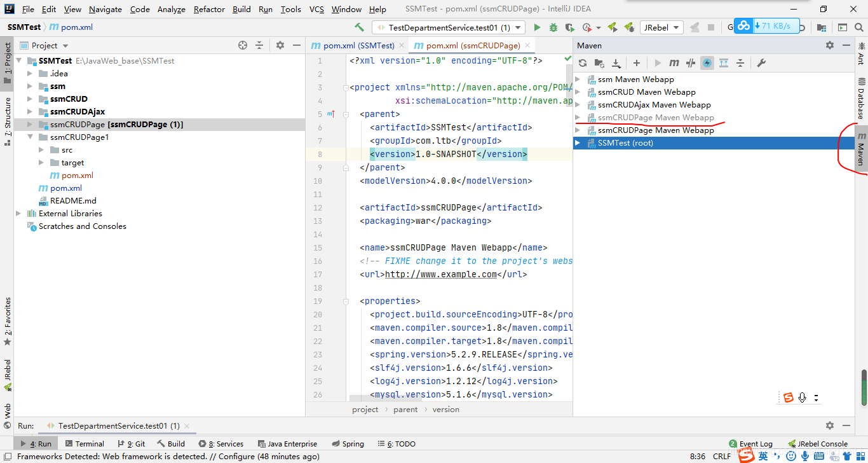Image resolution: width=868 pixels, height=463 pixels.
Task: Open the Refactor menu
Action: click(x=209, y=9)
